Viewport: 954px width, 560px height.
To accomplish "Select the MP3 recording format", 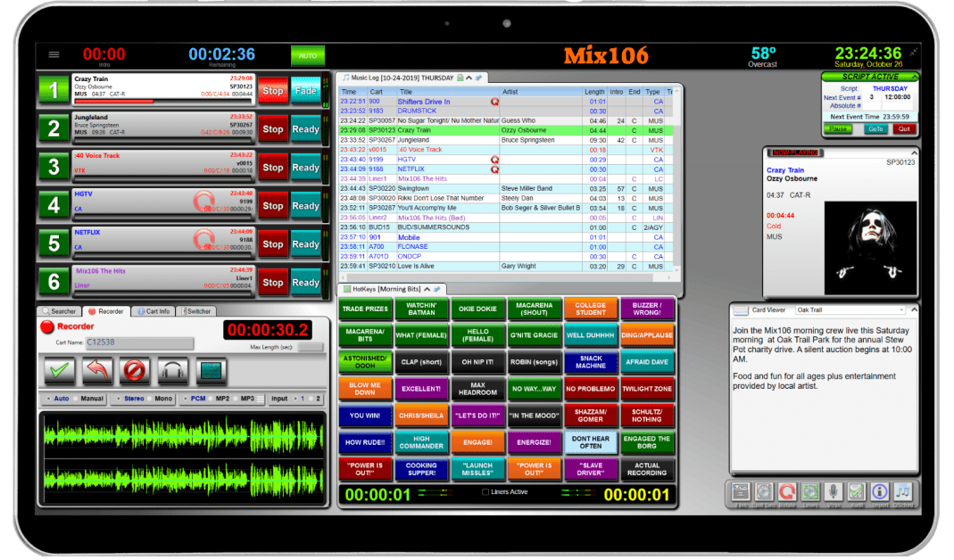I will point(246,399).
